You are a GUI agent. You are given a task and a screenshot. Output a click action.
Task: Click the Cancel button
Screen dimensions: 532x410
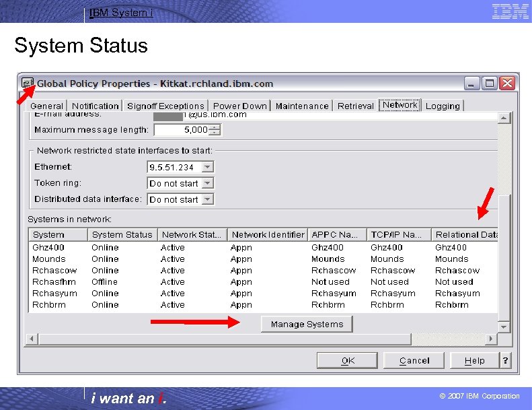tap(414, 360)
